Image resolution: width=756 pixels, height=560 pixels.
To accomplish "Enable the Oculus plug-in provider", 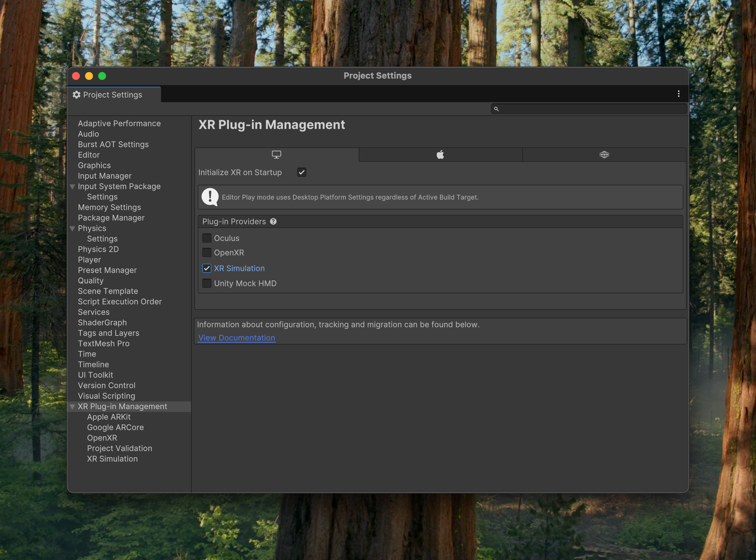I will pyautogui.click(x=207, y=238).
